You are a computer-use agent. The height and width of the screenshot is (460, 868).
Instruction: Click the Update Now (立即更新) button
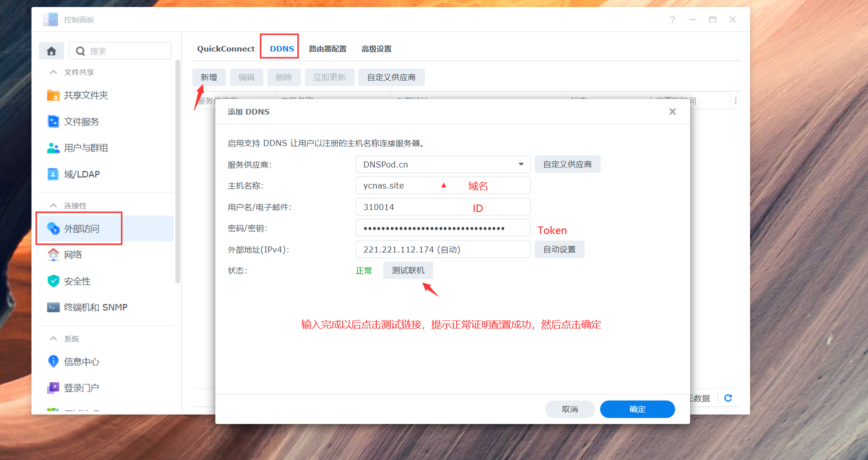coord(330,77)
